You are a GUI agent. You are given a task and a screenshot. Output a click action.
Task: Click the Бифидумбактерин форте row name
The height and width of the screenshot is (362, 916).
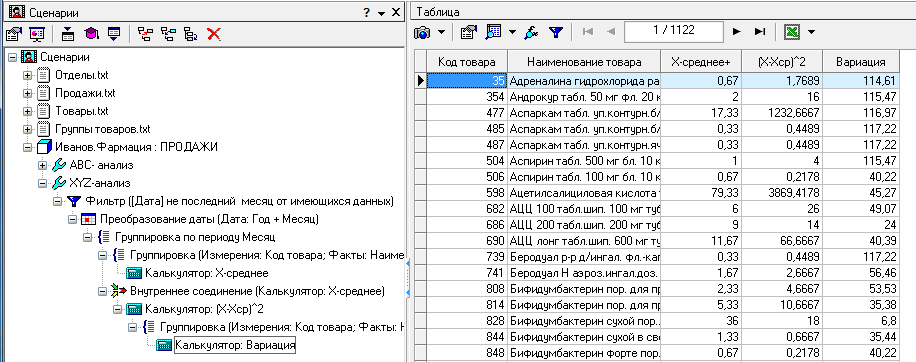(584, 353)
